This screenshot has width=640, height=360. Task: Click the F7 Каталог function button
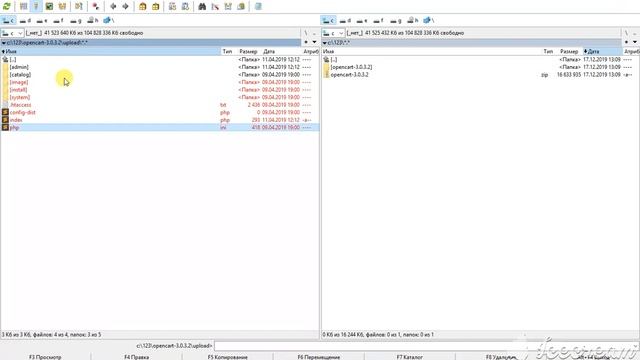tap(409, 357)
